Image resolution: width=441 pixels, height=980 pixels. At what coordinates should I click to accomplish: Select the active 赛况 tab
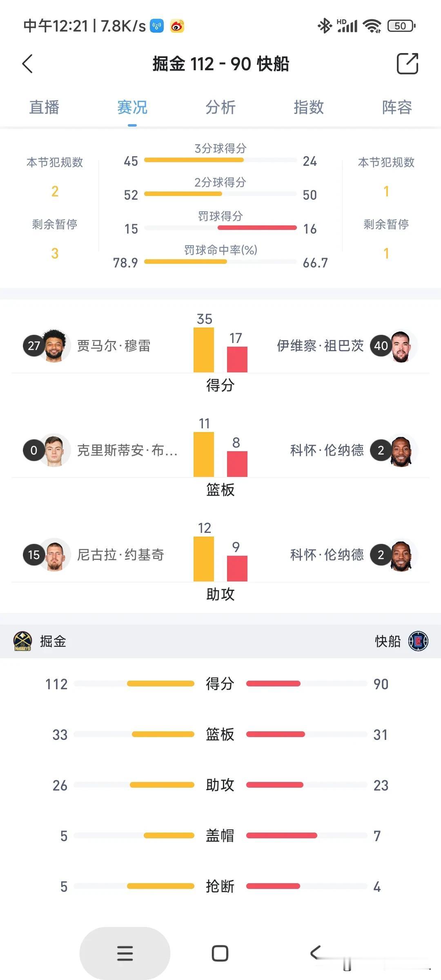132,107
